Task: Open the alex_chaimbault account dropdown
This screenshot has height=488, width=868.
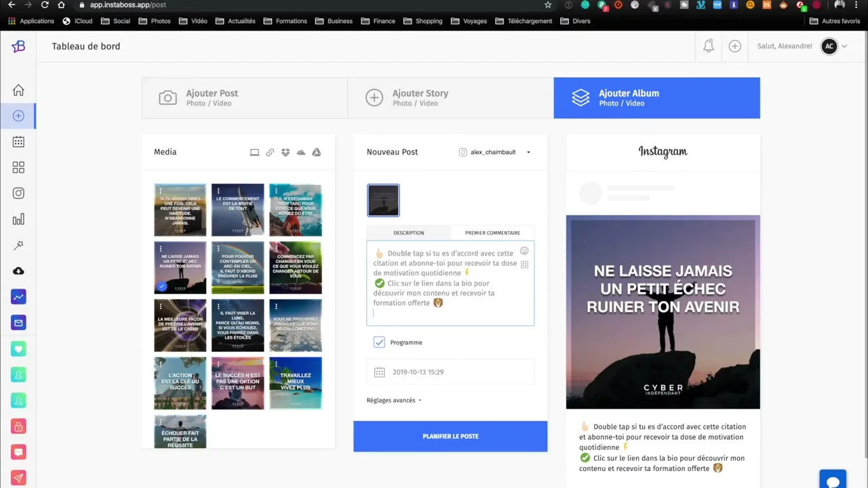Action: click(495, 152)
